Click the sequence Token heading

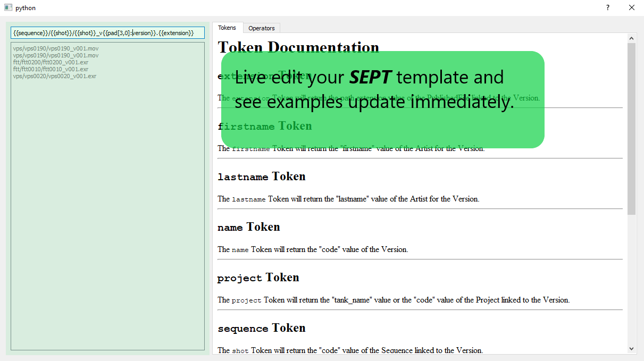[261, 328]
